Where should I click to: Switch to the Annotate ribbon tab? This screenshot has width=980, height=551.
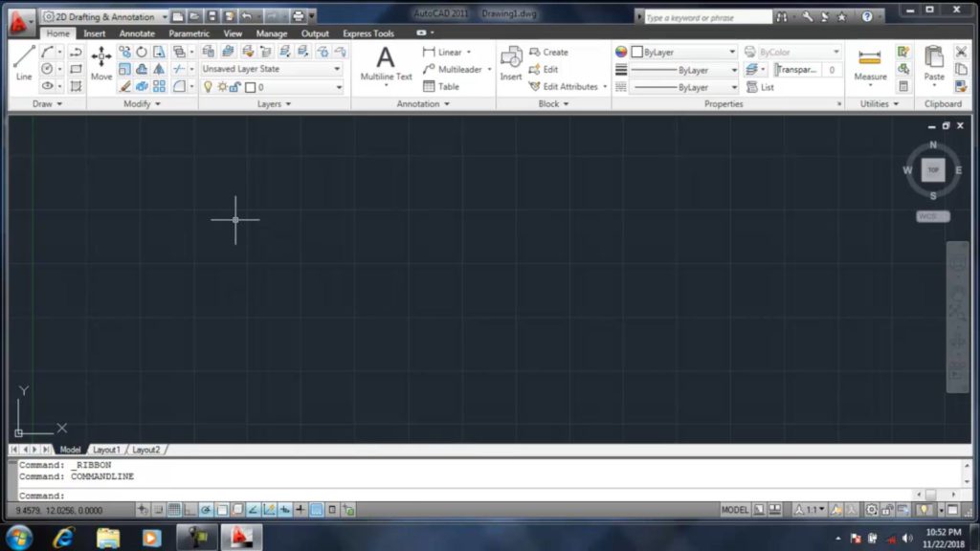point(137,33)
